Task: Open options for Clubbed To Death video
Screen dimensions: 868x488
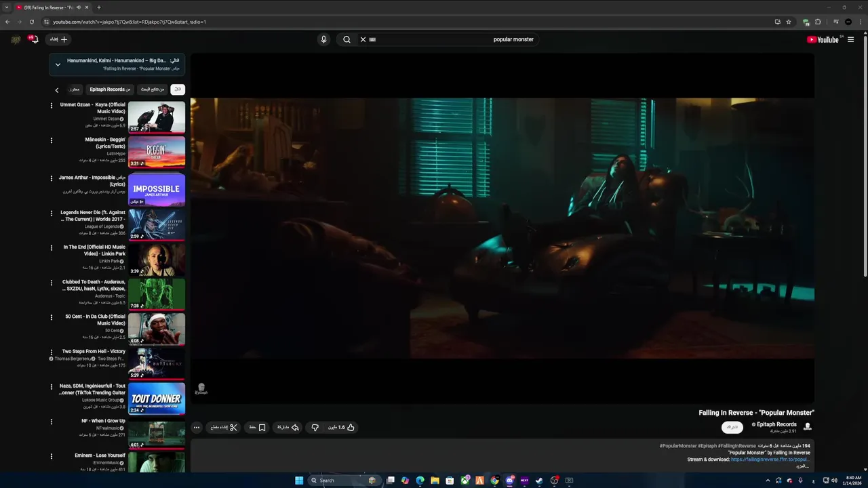Action: point(51,283)
